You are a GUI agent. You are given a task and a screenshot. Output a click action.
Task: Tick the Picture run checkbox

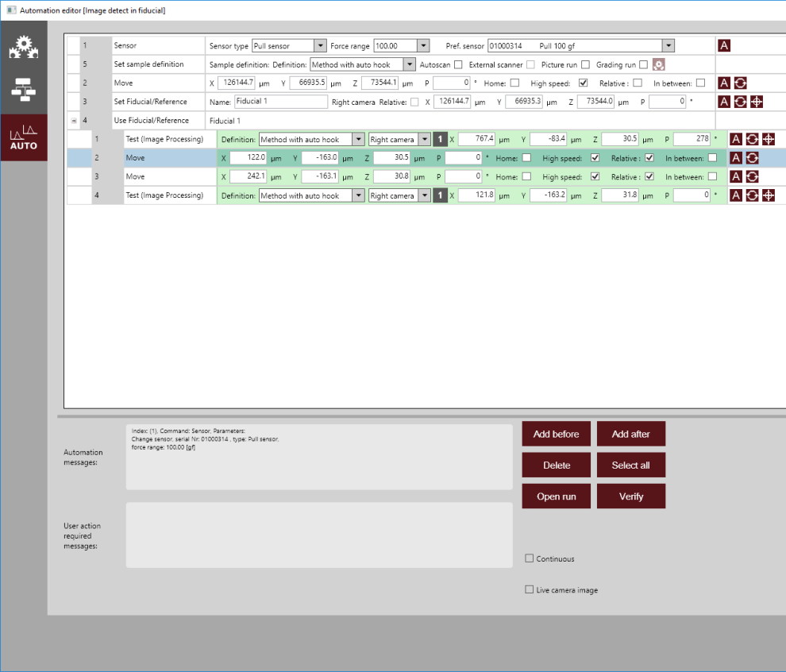click(585, 64)
